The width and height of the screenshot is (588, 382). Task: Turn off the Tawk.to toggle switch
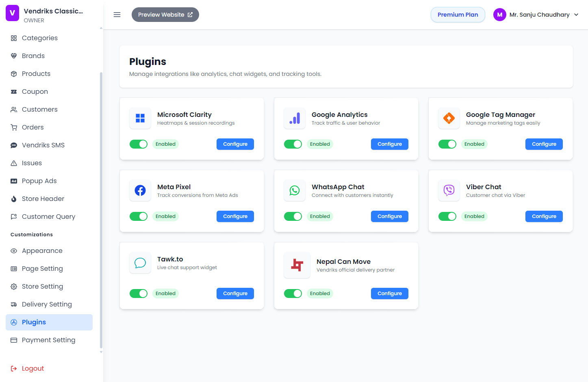click(x=139, y=293)
